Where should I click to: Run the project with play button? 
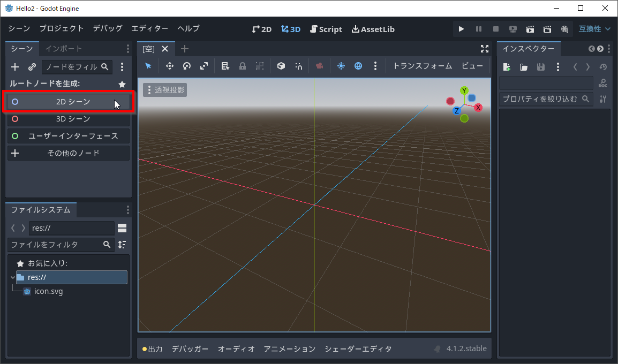click(461, 29)
